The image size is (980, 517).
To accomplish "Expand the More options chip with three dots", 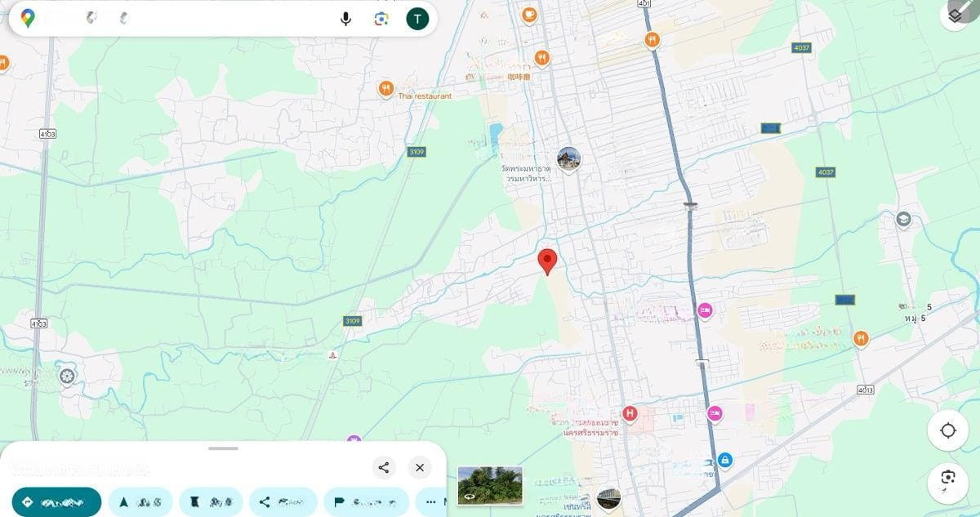I will [x=431, y=501].
